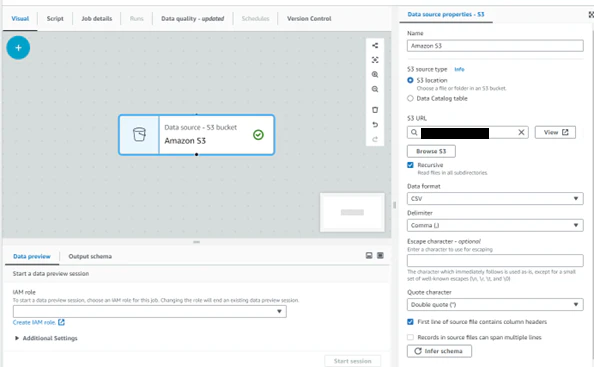
Task: Switch to the Output schema tab
Action: click(90, 256)
